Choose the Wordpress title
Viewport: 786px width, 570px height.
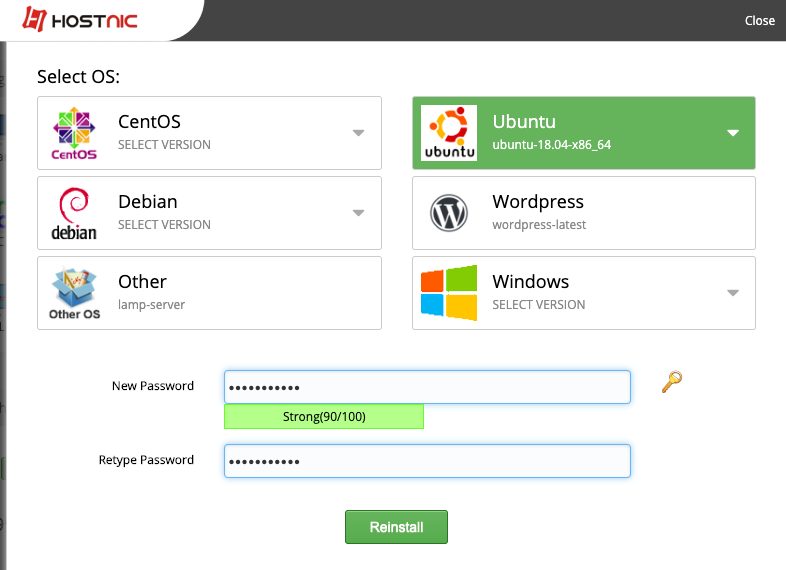coord(538,202)
